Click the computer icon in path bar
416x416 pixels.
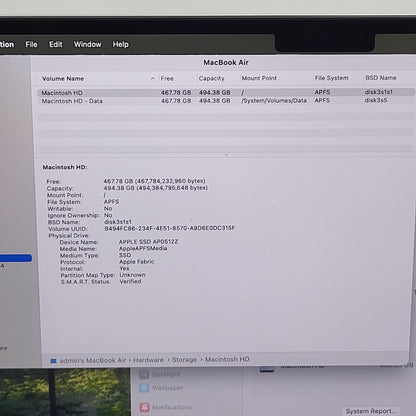(x=53, y=361)
